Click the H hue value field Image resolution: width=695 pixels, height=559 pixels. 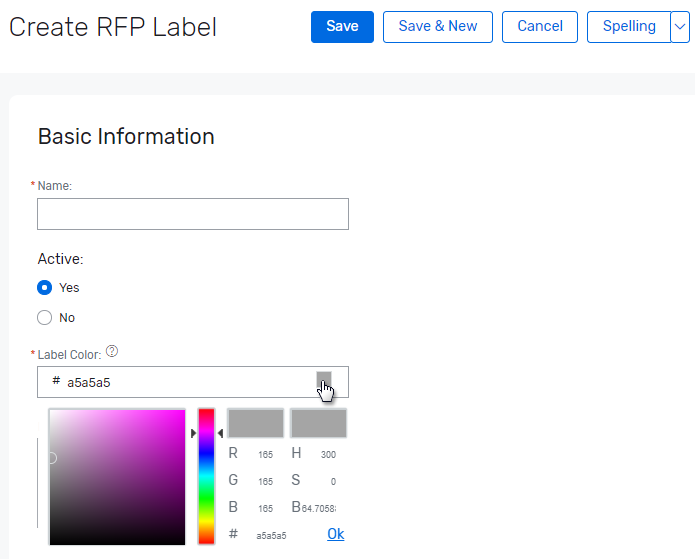327,454
